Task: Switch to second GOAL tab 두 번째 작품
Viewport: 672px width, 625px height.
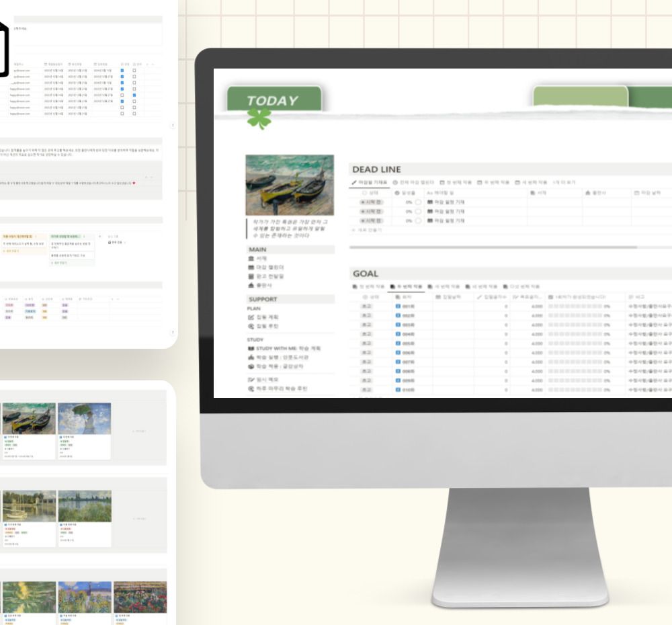Action: (x=406, y=286)
